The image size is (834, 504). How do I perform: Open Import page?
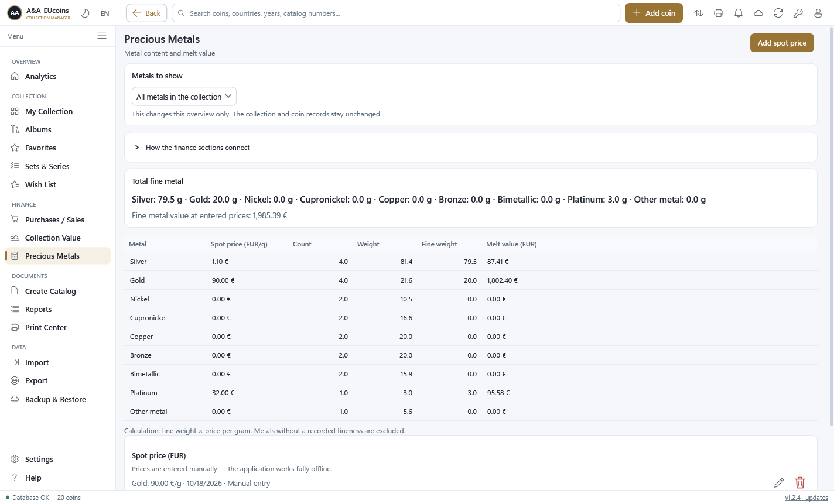57,363
